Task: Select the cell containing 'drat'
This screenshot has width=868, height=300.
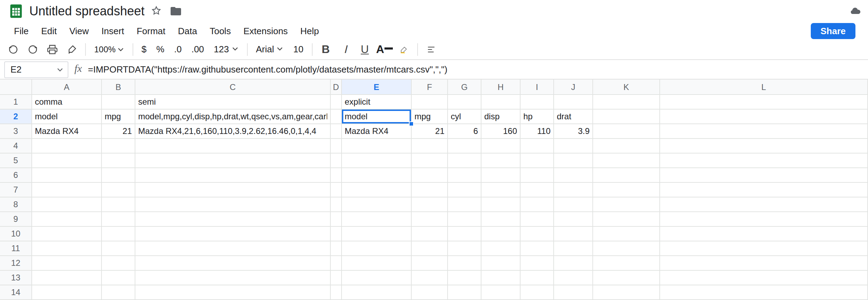Action: (x=573, y=117)
